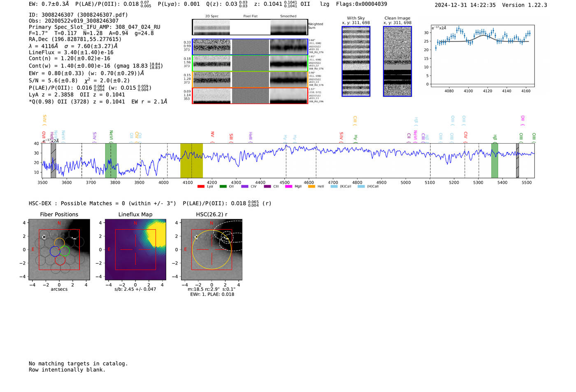Open the Weighted Sum 2D spectrum strip

(x=250, y=27)
